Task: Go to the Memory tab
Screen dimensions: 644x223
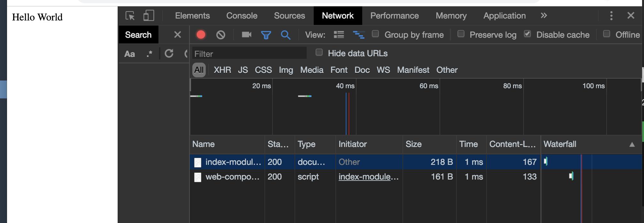Action: [x=451, y=16]
